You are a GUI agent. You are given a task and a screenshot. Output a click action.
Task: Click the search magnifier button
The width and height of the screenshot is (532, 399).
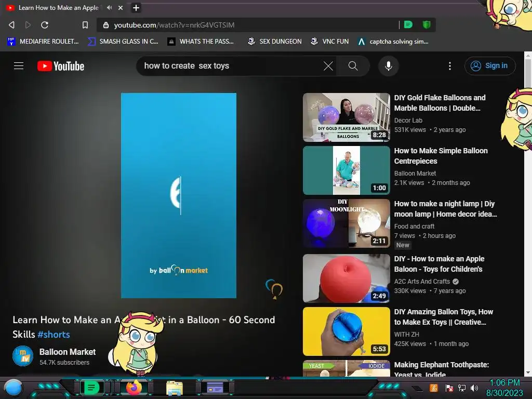pos(353,66)
